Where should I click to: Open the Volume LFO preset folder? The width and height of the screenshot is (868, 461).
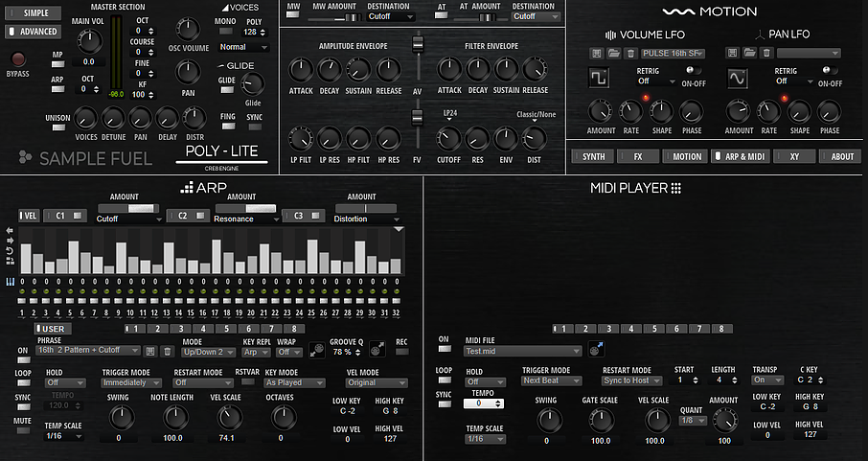click(x=613, y=54)
